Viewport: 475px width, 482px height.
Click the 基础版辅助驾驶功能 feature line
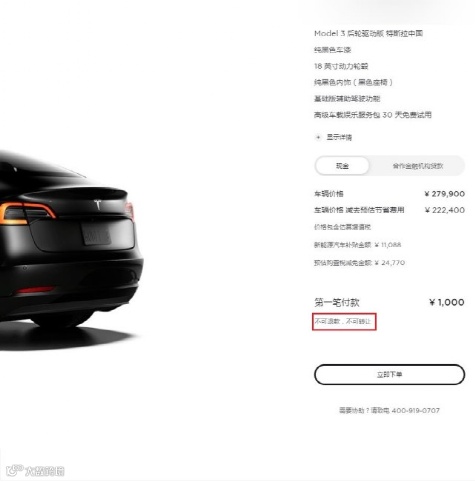(347, 99)
